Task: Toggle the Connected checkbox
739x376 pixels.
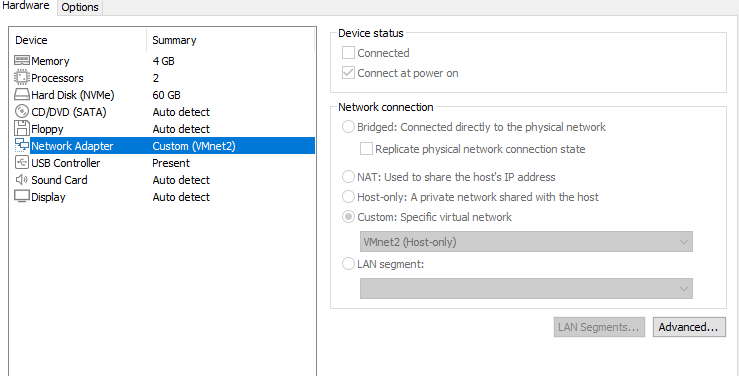Action: [348, 53]
